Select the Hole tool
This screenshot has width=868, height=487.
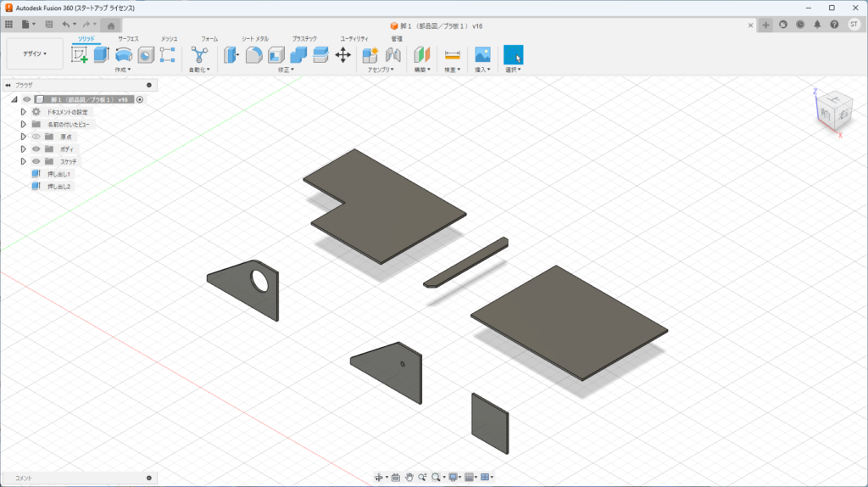point(146,55)
